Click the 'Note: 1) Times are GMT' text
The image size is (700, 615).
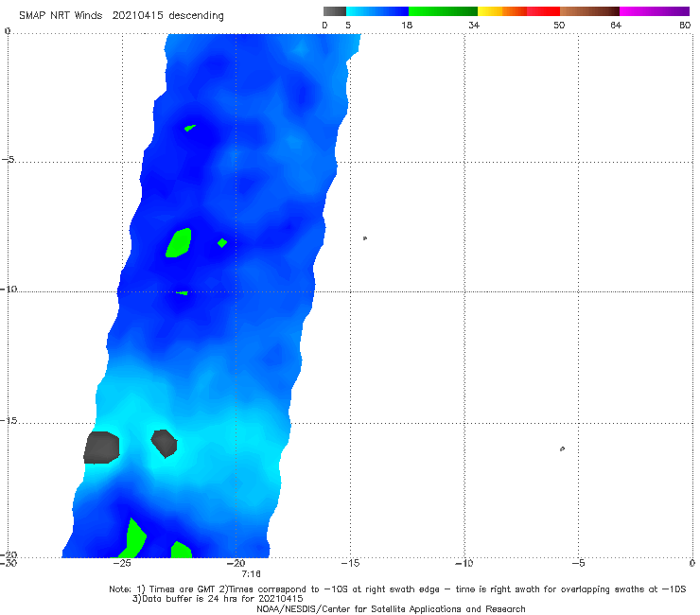tap(163, 589)
